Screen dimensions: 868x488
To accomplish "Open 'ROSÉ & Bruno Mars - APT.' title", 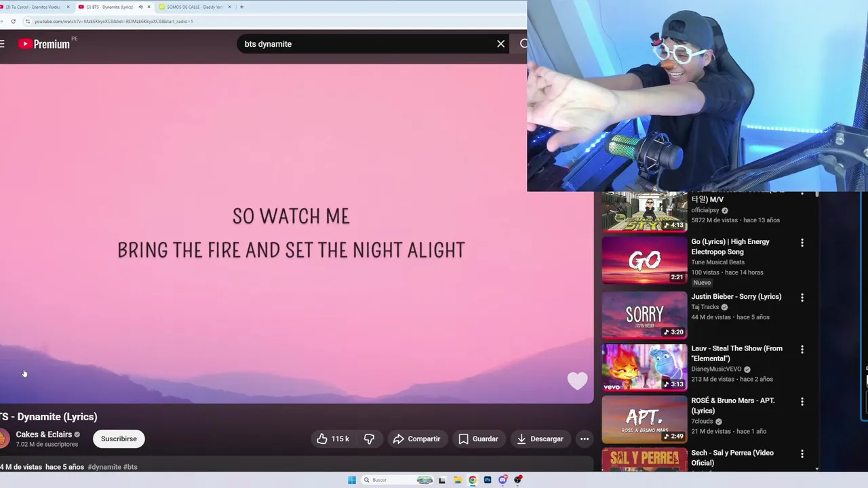I will point(733,405).
